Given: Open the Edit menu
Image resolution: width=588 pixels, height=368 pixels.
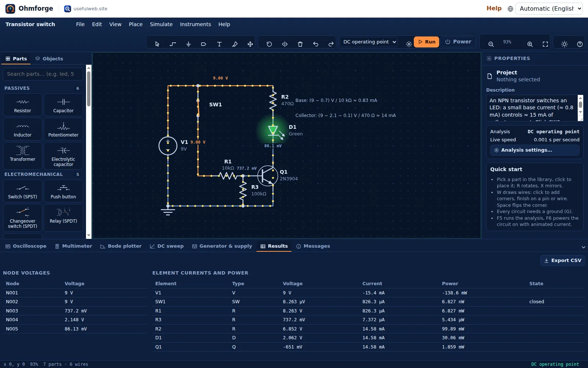Looking at the screenshot, I should [97, 24].
